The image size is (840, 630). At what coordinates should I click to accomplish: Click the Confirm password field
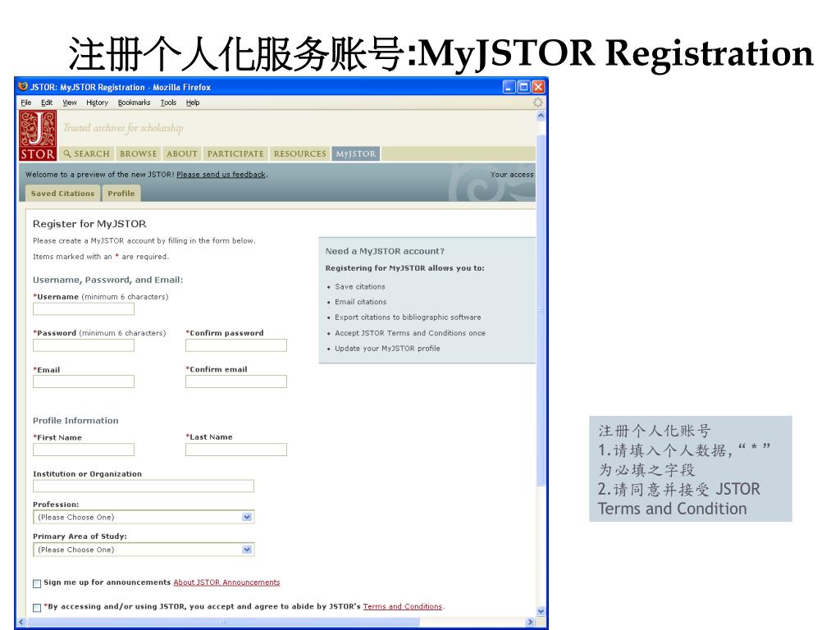(236, 345)
